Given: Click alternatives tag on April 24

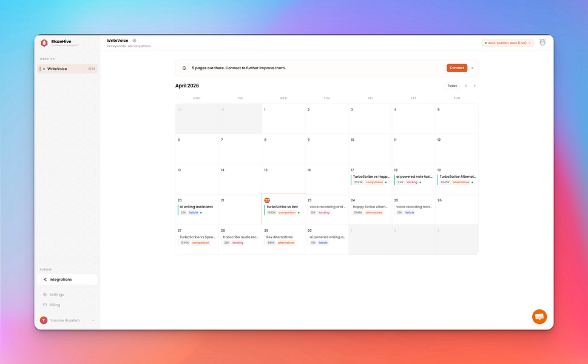Looking at the screenshot, I should (x=374, y=212).
